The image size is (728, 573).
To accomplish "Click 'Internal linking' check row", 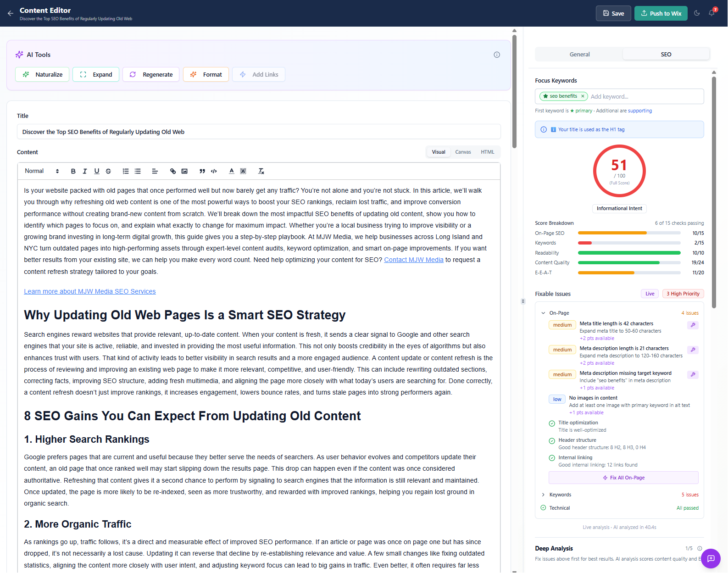I will pos(623,461).
